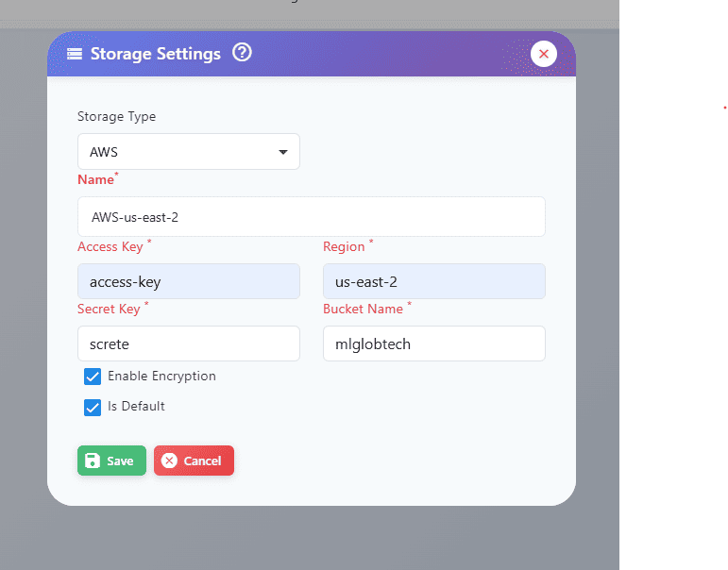Click the Name field with AWS-us-east-2
Image resolution: width=728 pixels, height=570 pixels.
coord(312,217)
